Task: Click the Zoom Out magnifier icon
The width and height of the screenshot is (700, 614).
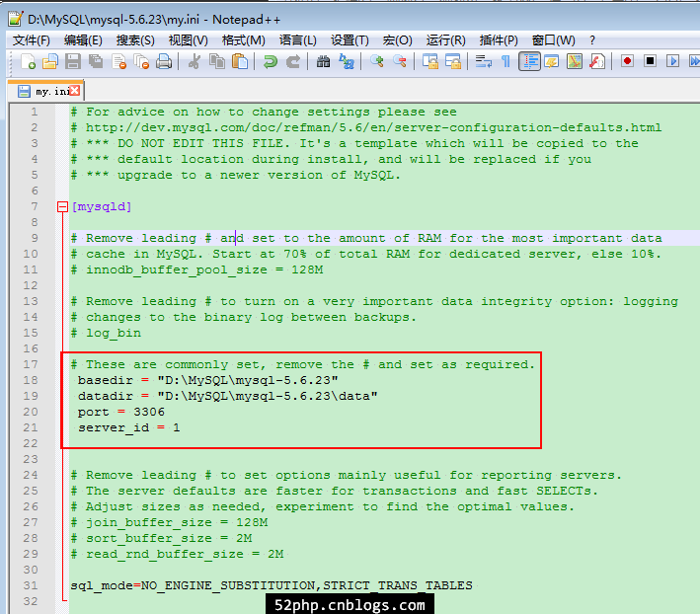Action: [x=400, y=61]
